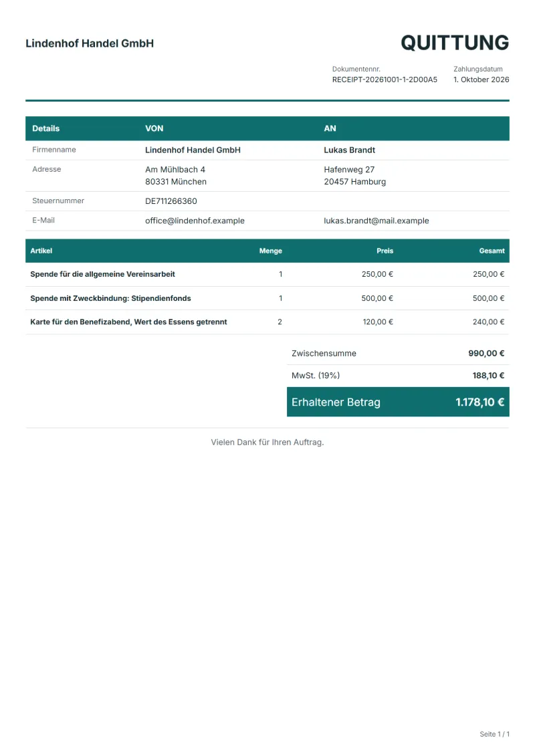Viewport: 535px width, 756px height.
Task: Click the Zahlungsdatum label
Action: [x=477, y=69]
